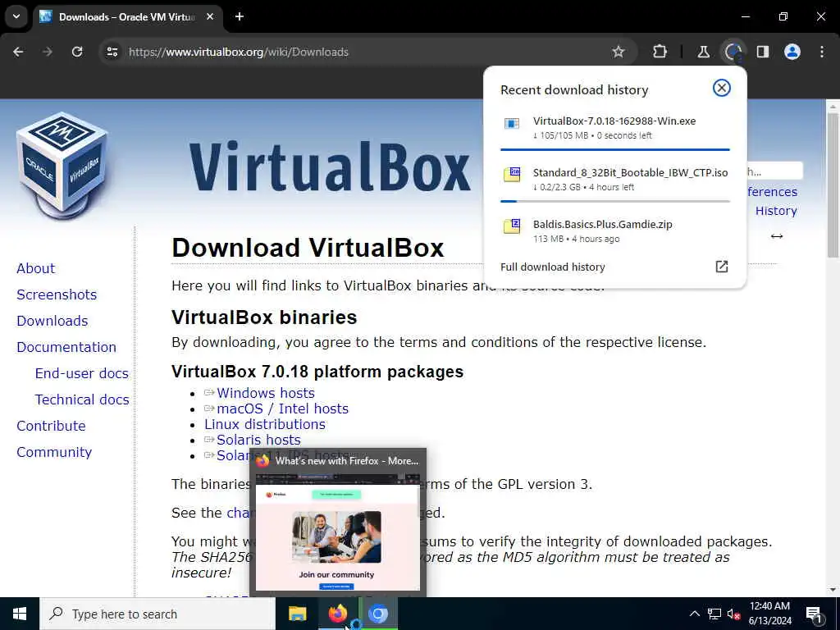Open the Contribute sidebar link

click(51, 426)
